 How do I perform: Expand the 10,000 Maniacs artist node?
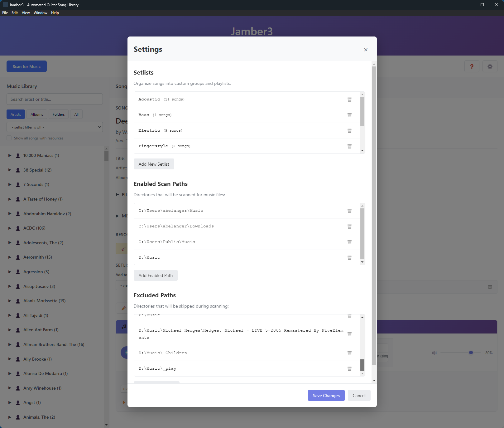coord(10,155)
